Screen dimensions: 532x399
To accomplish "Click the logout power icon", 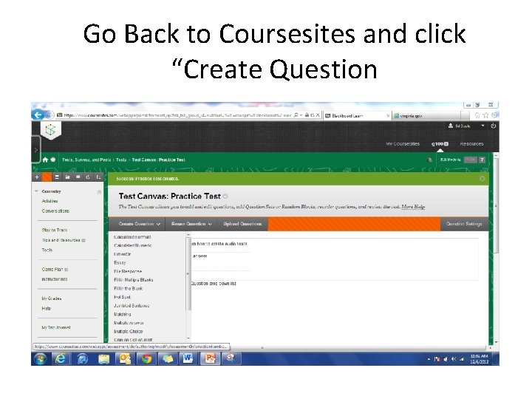I will (x=494, y=126).
